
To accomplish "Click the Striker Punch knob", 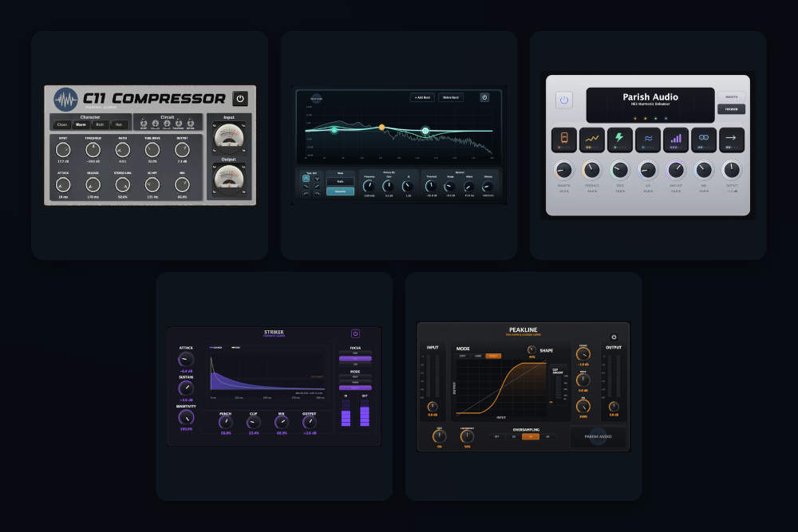I will pos(226,423).
